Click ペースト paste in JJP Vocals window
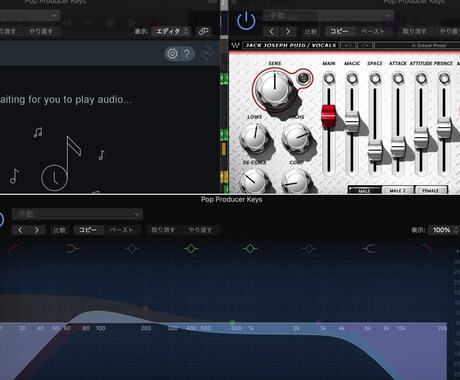Screen dimensions: 460x380 click(x=373, y=31)
